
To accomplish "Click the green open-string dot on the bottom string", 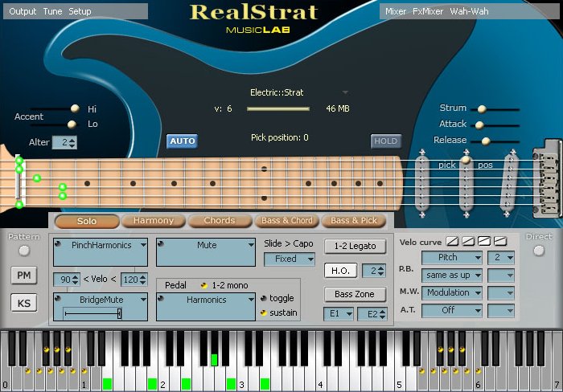I will [19, 205].
